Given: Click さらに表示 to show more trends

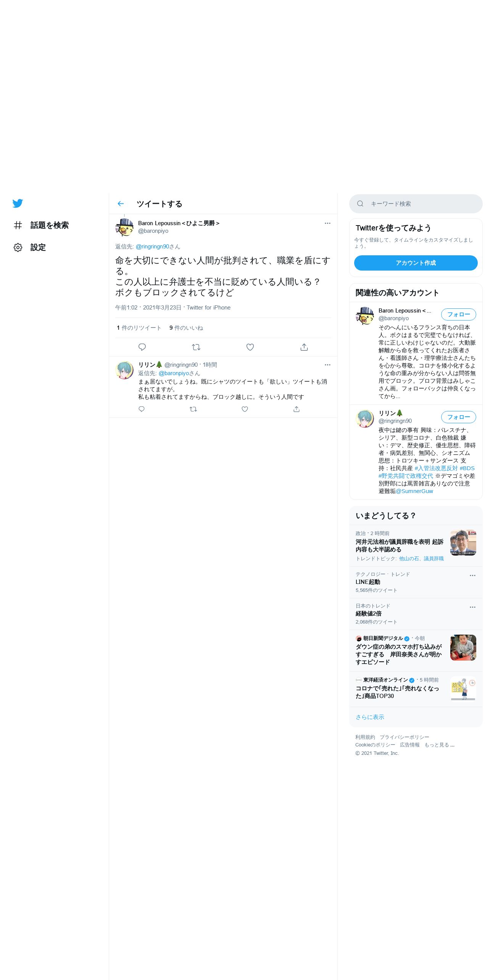Looking at the screenshot, I should (370, 717).
